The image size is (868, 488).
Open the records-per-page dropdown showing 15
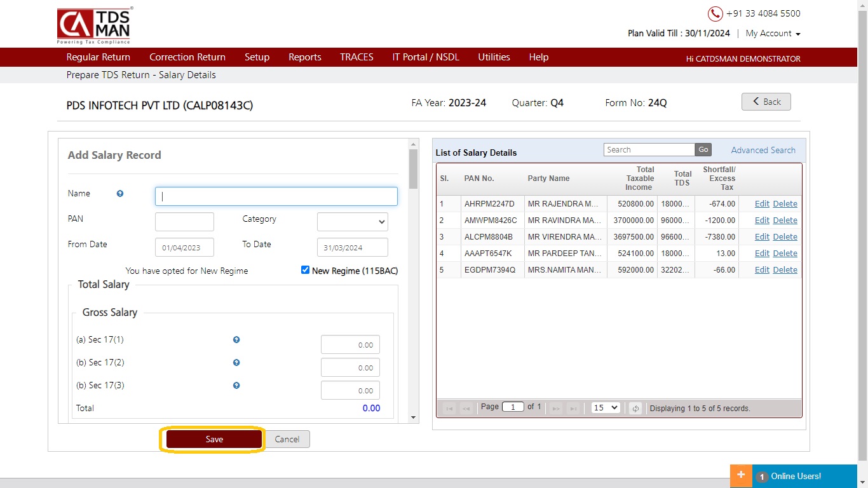pos(606,408)
